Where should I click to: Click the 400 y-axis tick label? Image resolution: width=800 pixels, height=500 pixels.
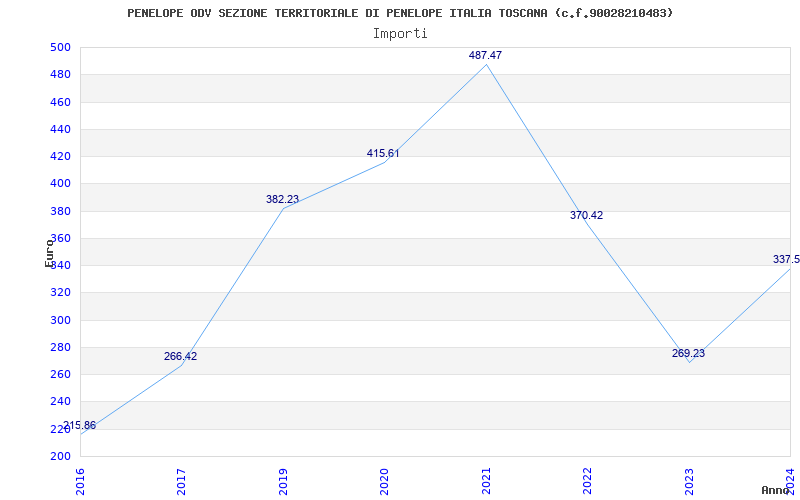point(60,184)
